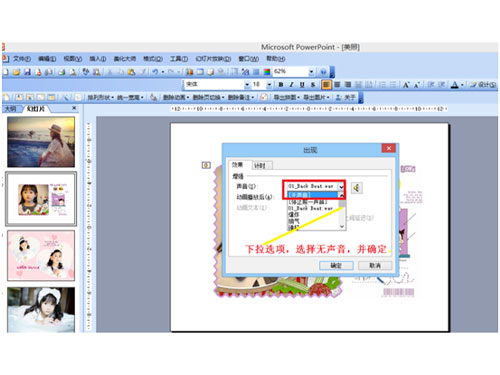Image resolution: width=500 pixels, height=375 pixels.
Task: Select the third slide thumbnail
Action: point(41,256)
